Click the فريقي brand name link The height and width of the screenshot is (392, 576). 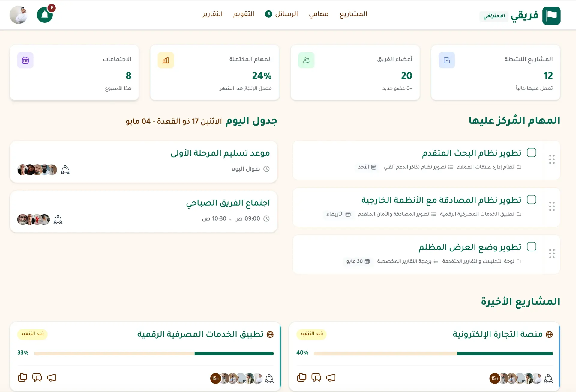pyautogui.click(x=524, y=16)
